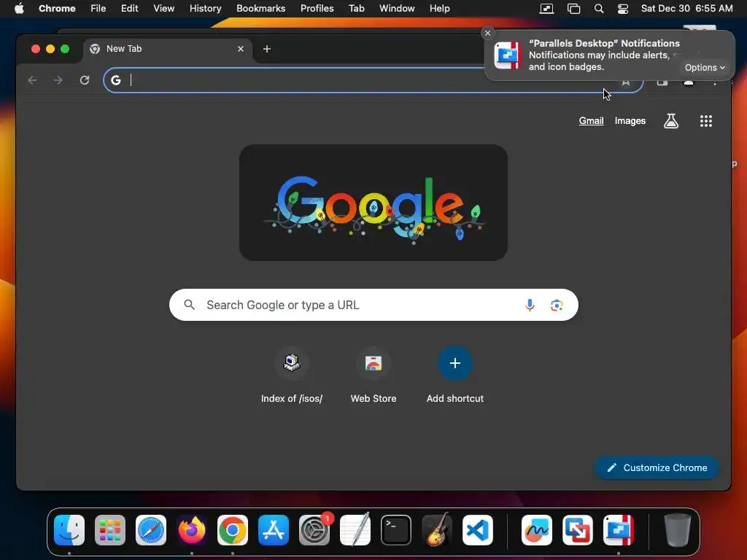Open the Help menu
This screenshot has height=560, width=747.
439,9
